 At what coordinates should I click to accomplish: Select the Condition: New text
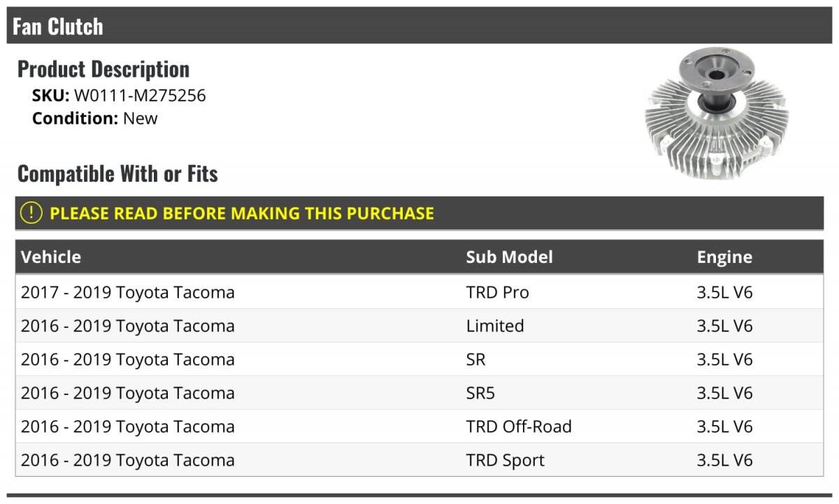95,118
